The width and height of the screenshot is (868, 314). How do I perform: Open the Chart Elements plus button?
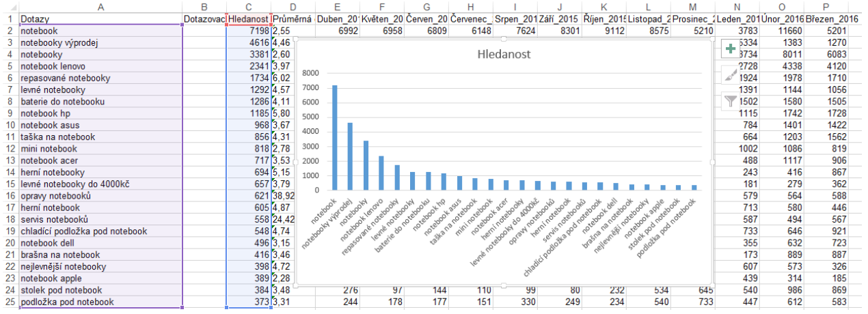click(731, 49)
